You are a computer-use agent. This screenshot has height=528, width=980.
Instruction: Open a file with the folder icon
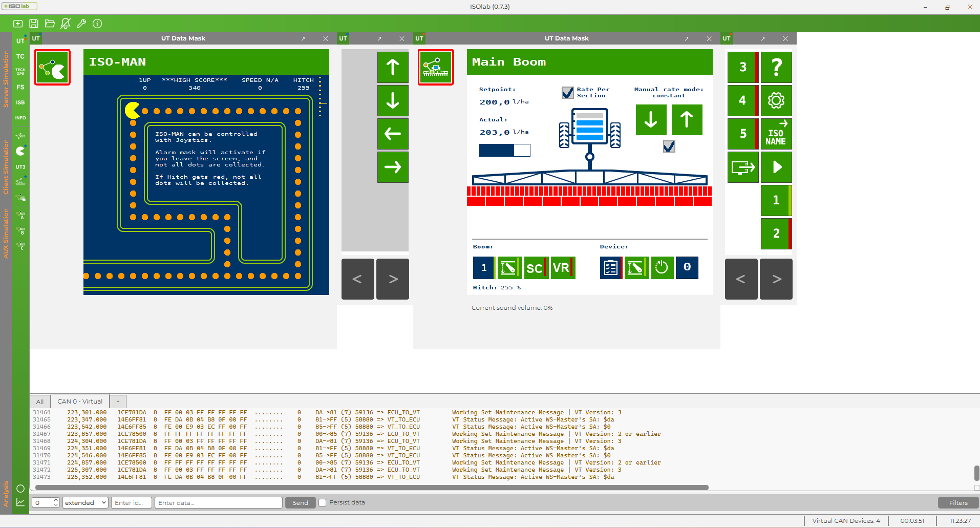click(x=50, y=24)
